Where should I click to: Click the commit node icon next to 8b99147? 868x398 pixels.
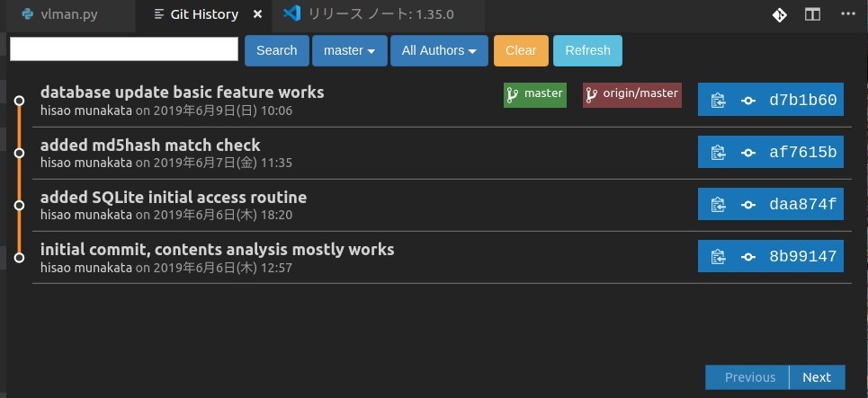tap(747, 257)
